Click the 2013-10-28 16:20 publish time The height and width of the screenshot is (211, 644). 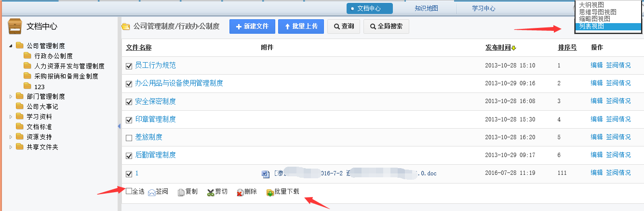tap(510, 137)
